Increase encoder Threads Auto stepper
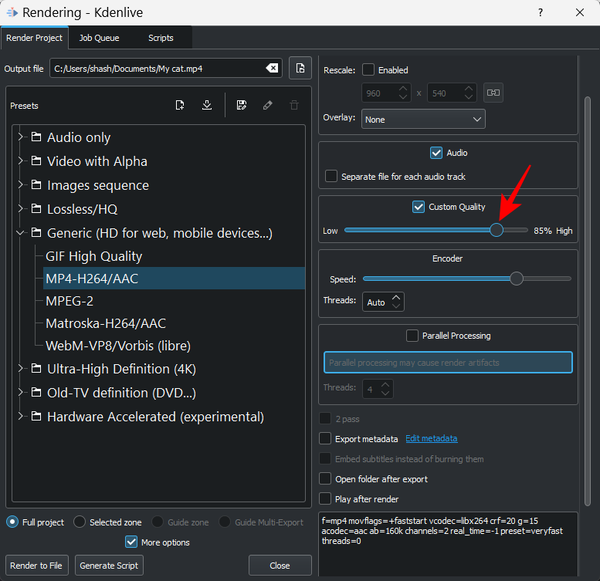Viewport: 600px width, 581px height. 396,297
